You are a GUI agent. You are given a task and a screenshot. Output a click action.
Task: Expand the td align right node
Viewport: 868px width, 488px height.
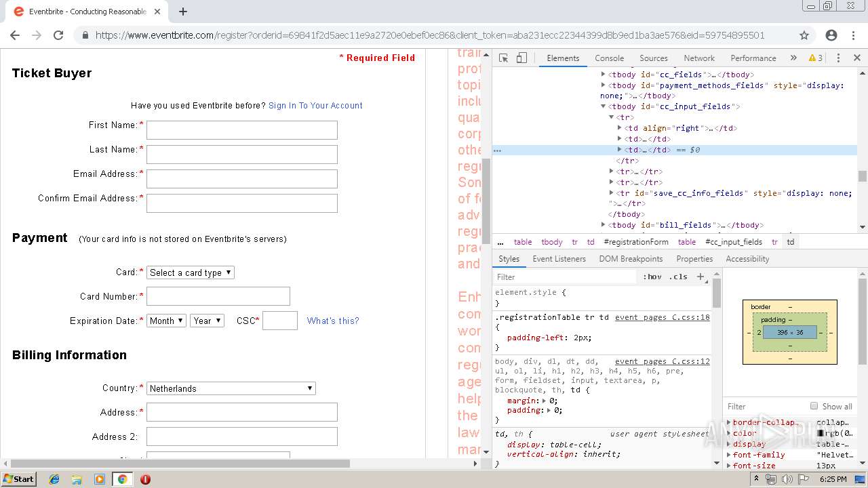click(x=619, y=128)
